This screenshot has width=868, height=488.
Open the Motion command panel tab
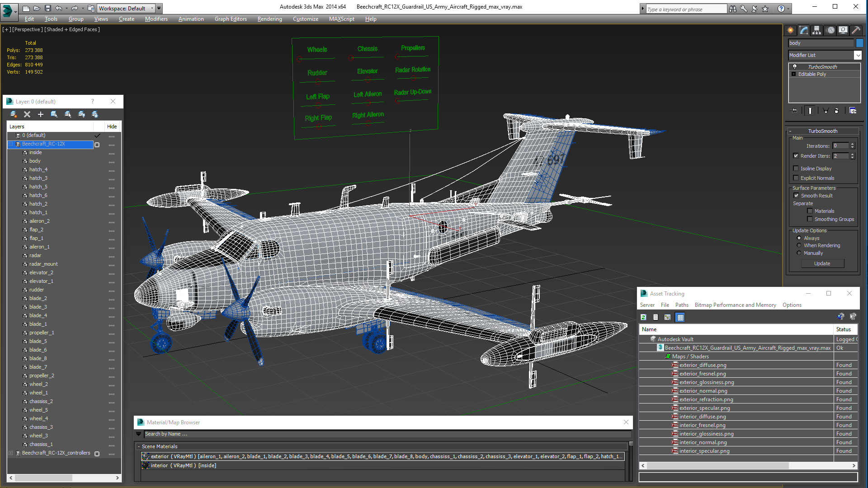pos(830,30)
